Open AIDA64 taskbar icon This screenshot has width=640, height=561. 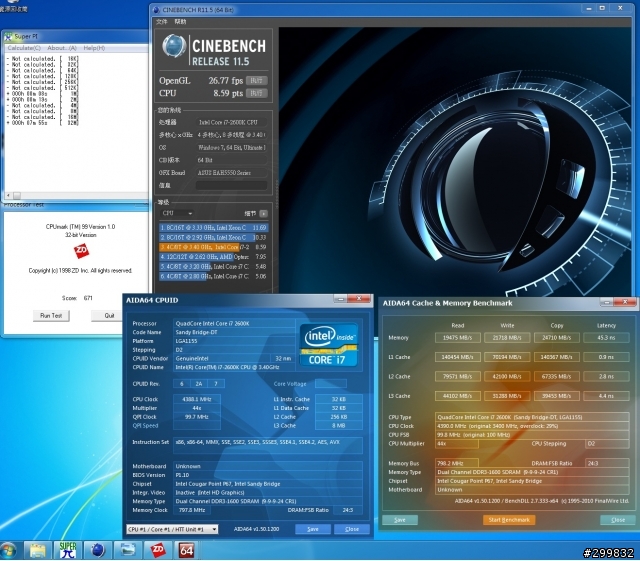tap(187, 550)
